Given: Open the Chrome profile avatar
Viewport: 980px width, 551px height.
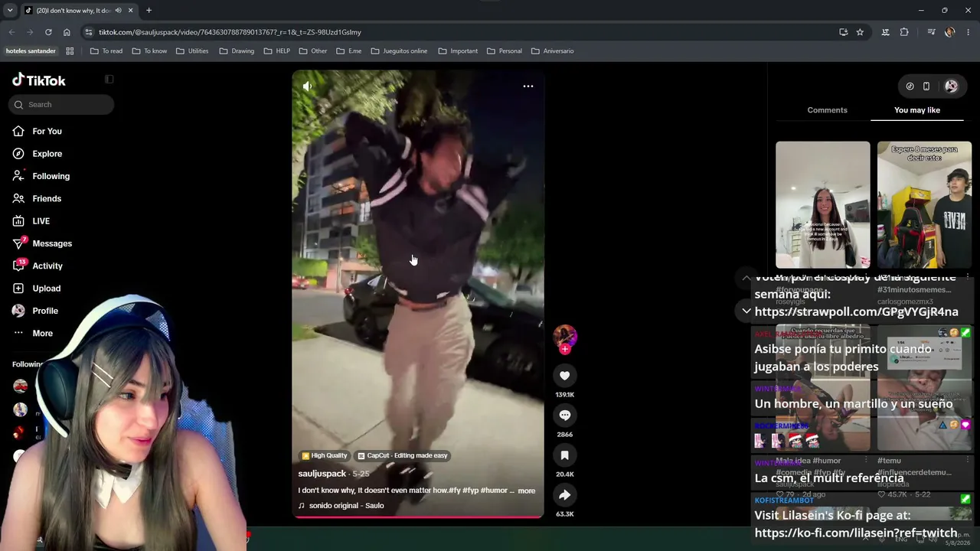Looking at the screenshot, I should (x=949, y=32).
